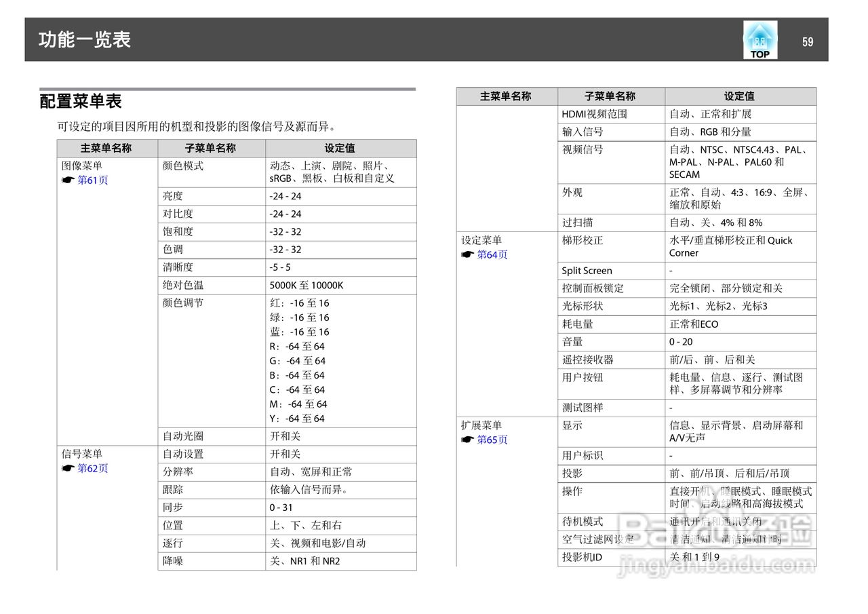Click the pointing hand icon beside 第64页
The width and height of the screenshot is (868, 614).
467,255
